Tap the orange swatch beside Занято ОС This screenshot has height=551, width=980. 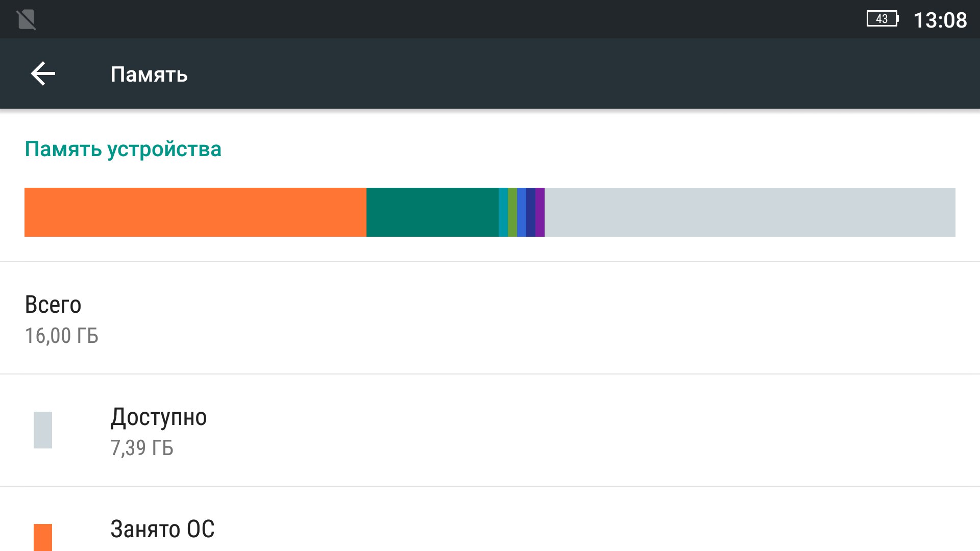click(x=43, y=537)
